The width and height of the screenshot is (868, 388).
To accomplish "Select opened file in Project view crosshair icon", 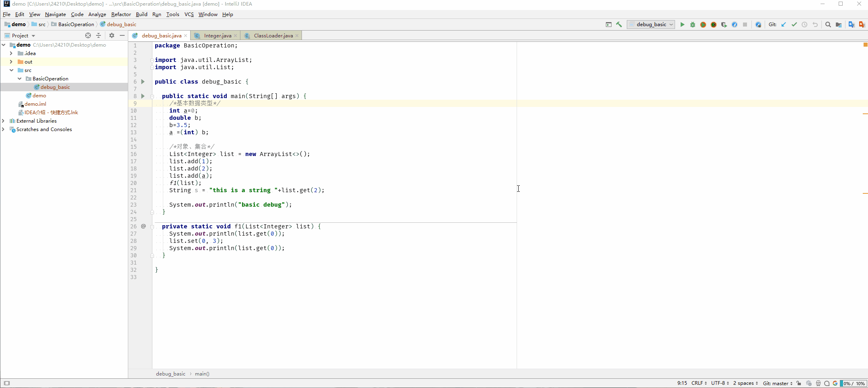I will tap(88, 35).
